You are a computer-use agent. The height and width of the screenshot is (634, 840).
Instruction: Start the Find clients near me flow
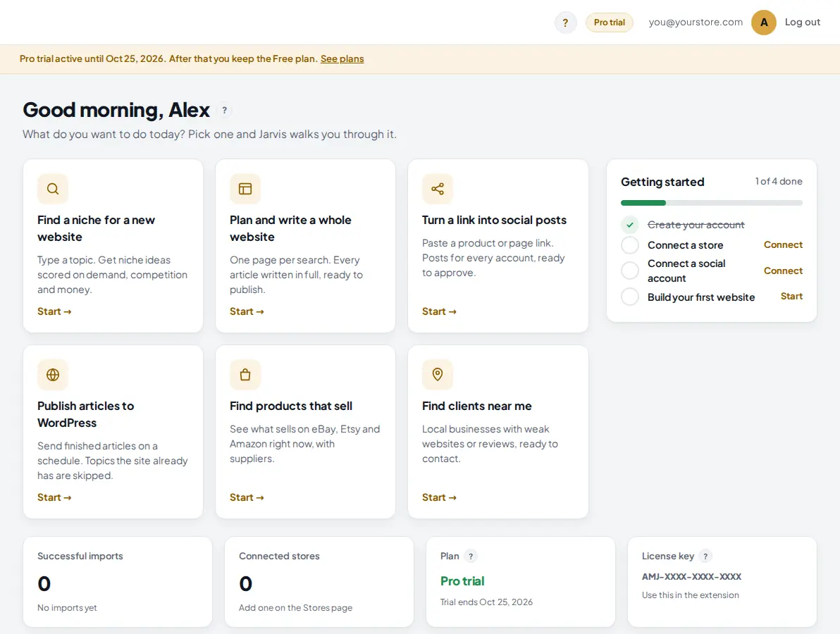click(439, 497)
